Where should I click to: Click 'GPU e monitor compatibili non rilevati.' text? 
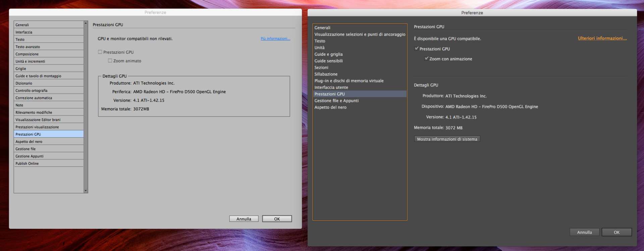coord(135,39)
